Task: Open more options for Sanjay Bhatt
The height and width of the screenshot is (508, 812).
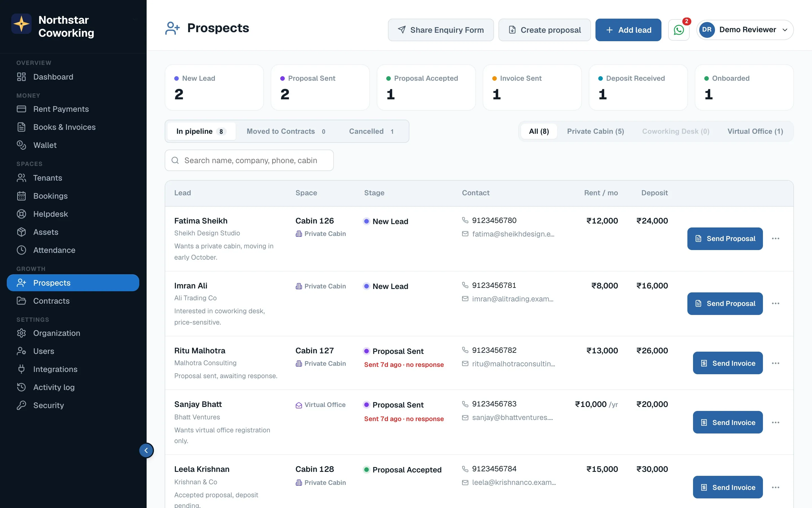Action: coord(775,422)
